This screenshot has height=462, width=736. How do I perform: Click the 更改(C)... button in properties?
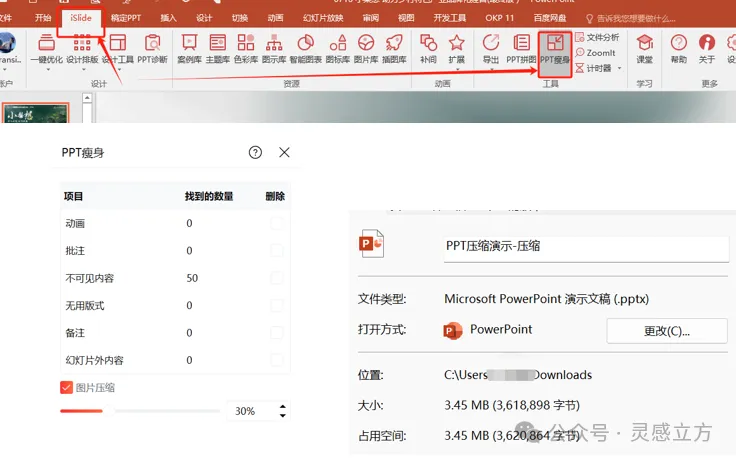point(667,331)
